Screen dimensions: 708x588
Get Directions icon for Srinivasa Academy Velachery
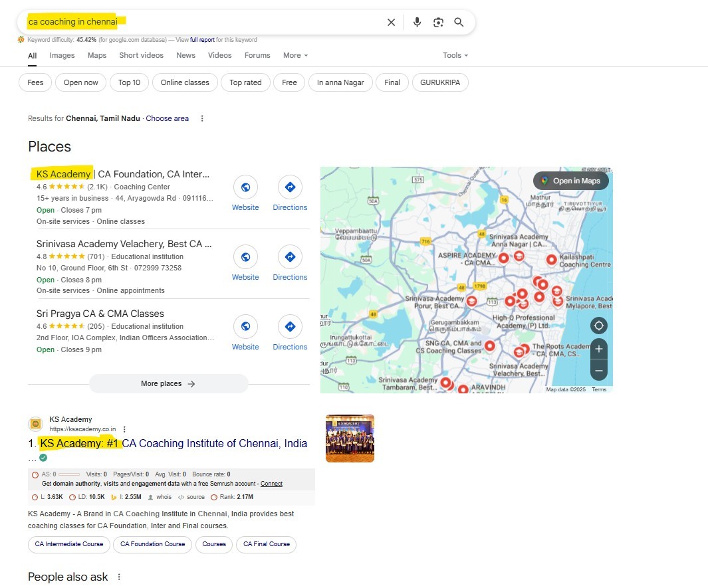(290, 256)
